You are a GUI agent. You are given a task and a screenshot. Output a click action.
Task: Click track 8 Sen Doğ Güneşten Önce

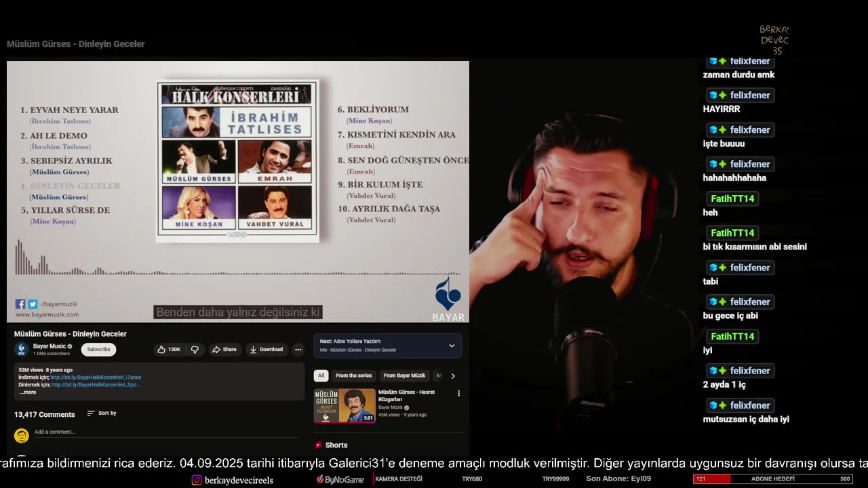(x=403, y=161)
